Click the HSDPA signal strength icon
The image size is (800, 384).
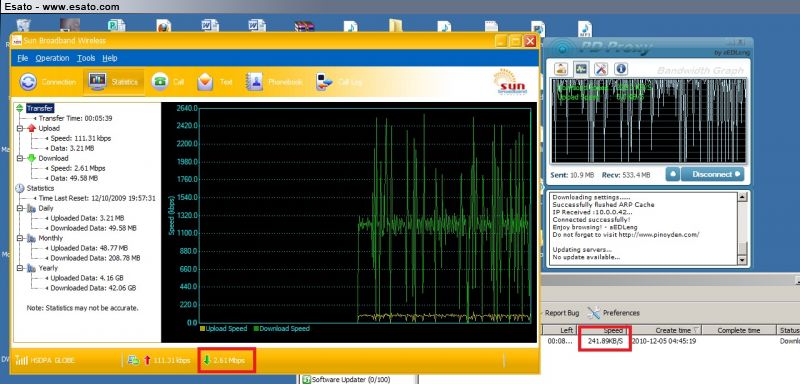point(21,361)
